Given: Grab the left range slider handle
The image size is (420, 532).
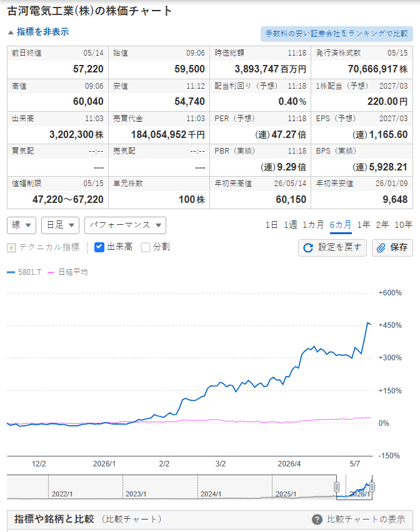Looking at the screenshot, I should coord(336,487).
